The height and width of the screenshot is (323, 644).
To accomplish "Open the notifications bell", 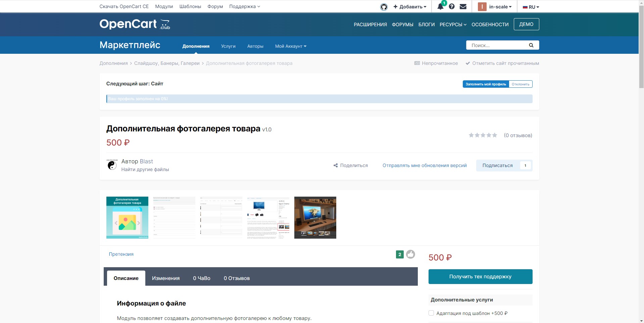I will pyautogui.click(x=440, y=6).
